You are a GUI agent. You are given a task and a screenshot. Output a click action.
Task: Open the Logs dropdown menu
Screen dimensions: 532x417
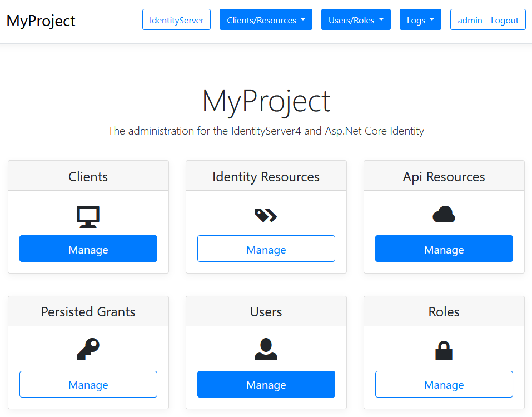(420, 19)
